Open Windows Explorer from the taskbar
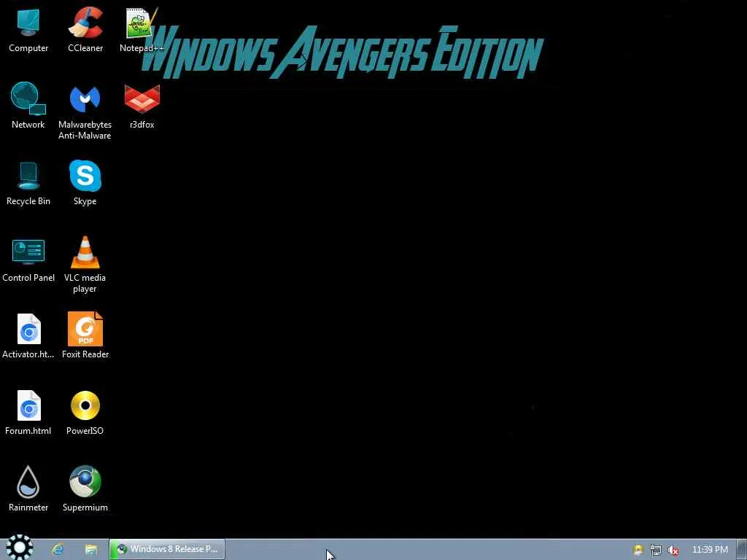This screenshot has height=560, width=747. point(91,550)
